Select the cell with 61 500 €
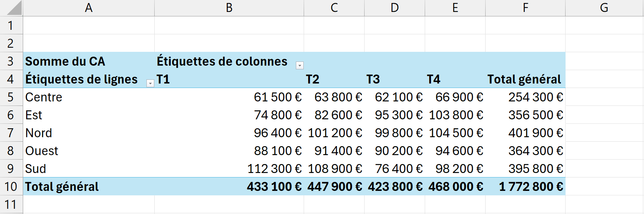The height and width of the screenshot is (214, 644). click(x=229, y=97)
